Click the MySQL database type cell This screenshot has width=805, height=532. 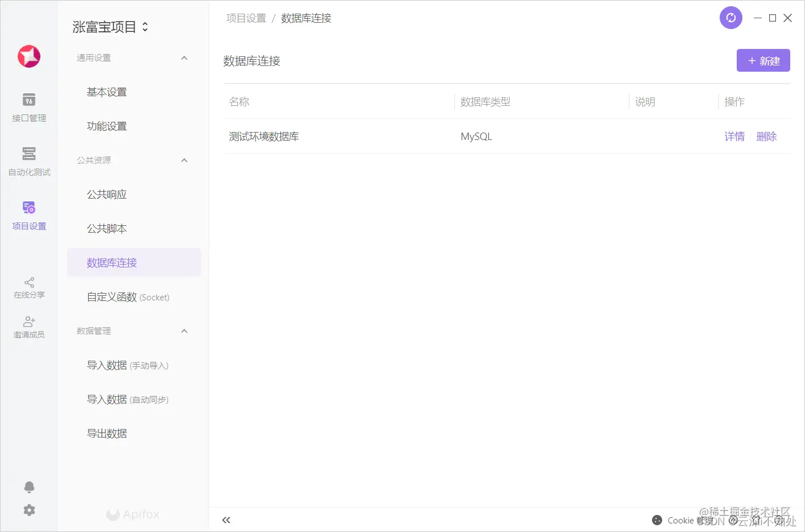tap(476, 137)
